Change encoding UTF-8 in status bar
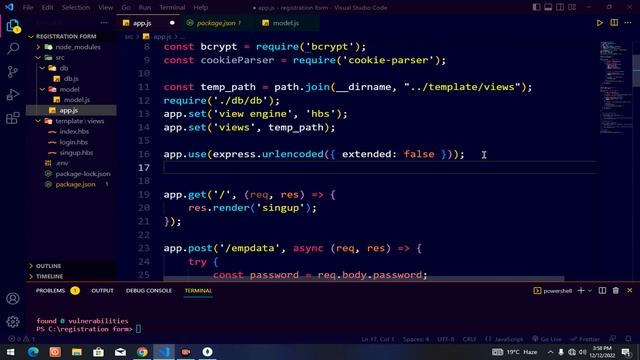Viewport: 640px width, 360px height. click(446, 339)
